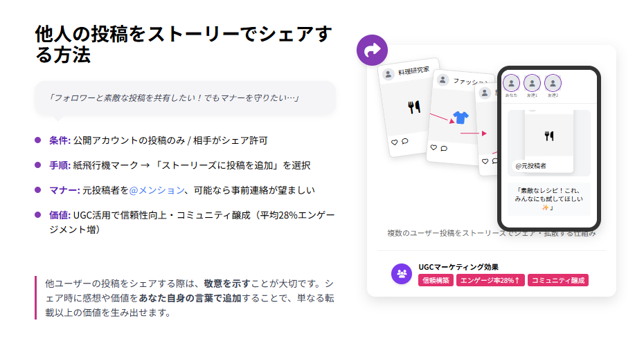Click the フォロワーと素敵な投稿 quote bubble

pyautogui.click(x=184, y=98)
